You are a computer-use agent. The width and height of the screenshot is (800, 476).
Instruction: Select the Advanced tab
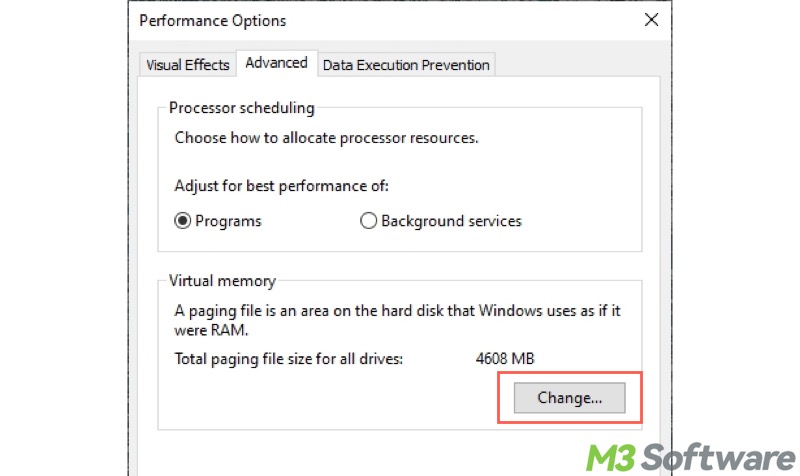pyautogui.click(x=276, y=63)
